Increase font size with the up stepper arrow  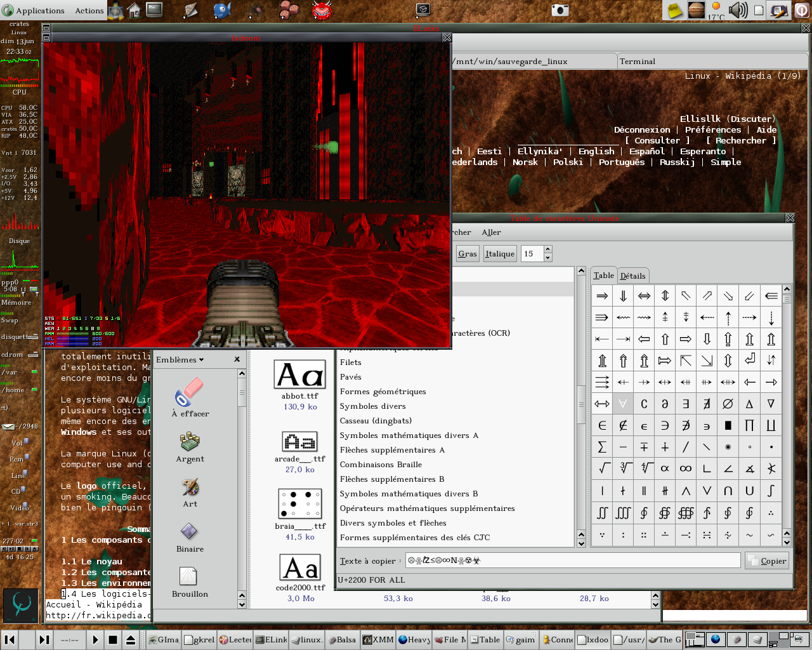point(547,249)
